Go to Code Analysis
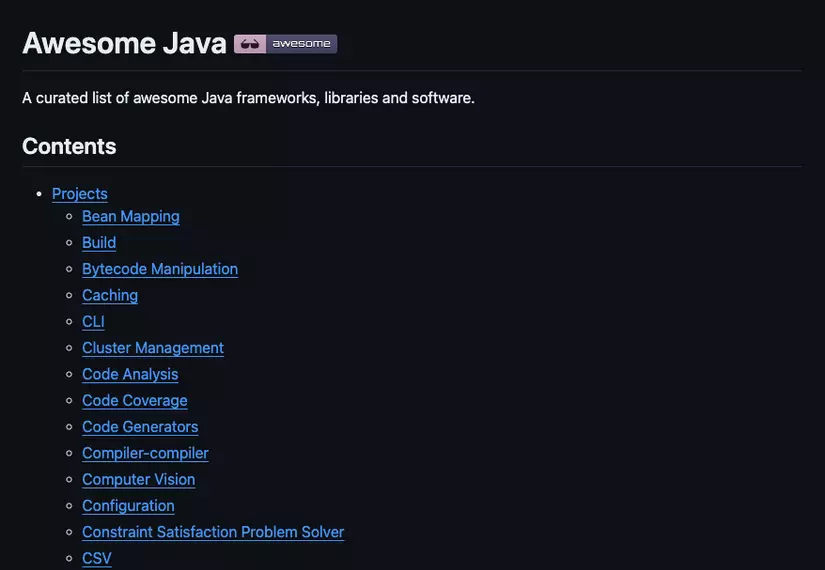 click(x=130, y=374)
